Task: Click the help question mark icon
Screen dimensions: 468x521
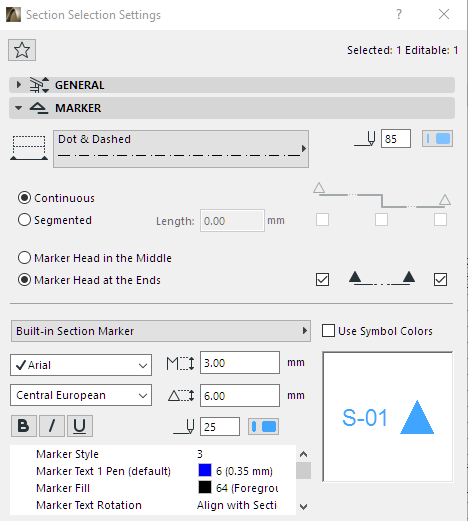Action: coord(399,14)
